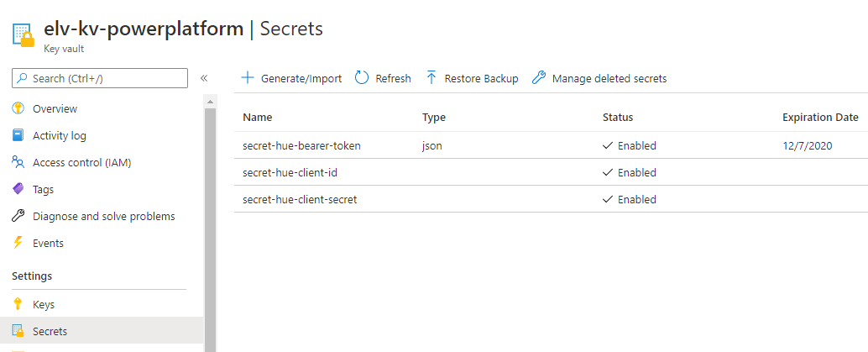Click the Diagnose wrench icon in sidebar
Screen dimensions: 868x352
[x=18, y=216]
